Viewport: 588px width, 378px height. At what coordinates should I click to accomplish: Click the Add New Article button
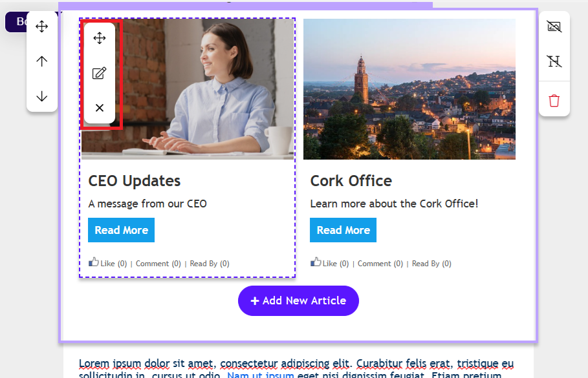298,300
